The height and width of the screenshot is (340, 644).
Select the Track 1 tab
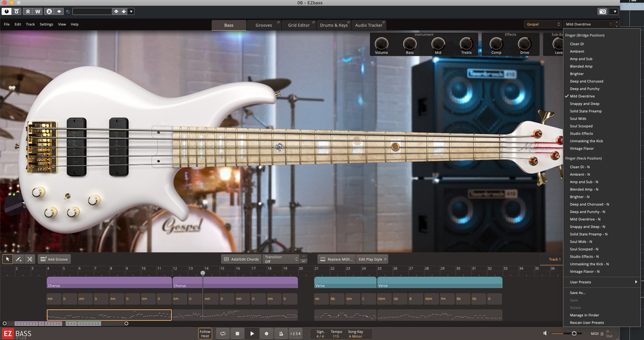pos(554,259)
